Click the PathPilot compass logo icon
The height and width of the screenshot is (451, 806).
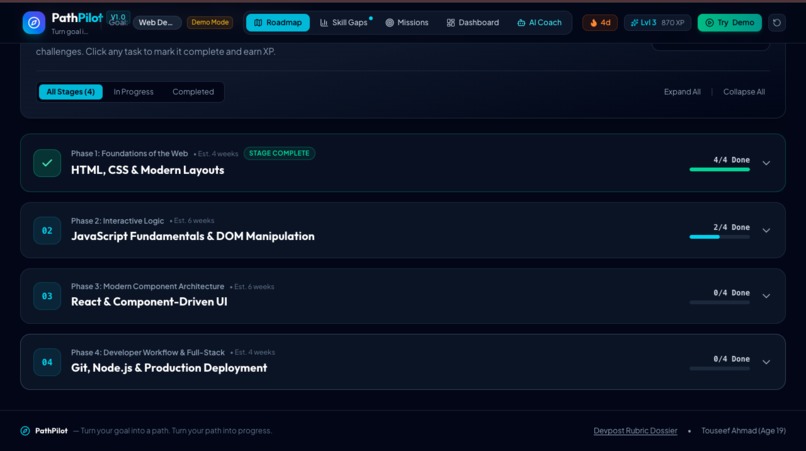click(34, 23)
